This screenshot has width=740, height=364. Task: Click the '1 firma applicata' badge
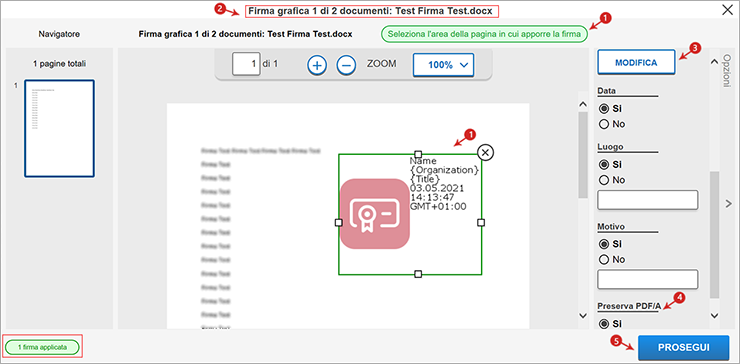click(42, 347)
